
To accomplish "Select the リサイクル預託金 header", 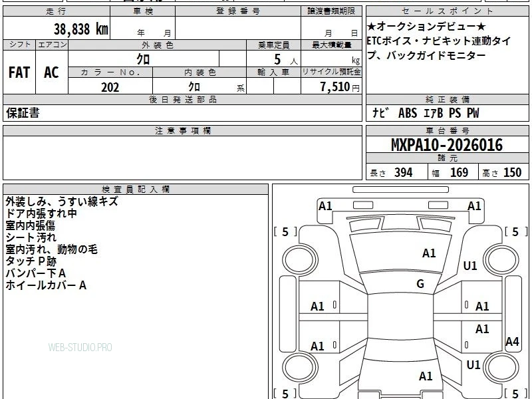I will (331, 72).
